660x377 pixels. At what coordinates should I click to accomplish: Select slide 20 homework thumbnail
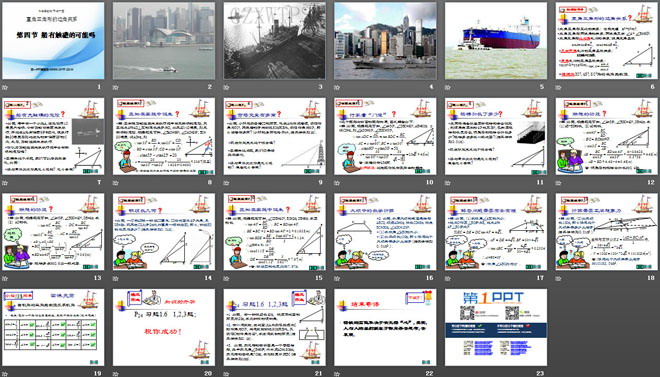click(164, 327)
